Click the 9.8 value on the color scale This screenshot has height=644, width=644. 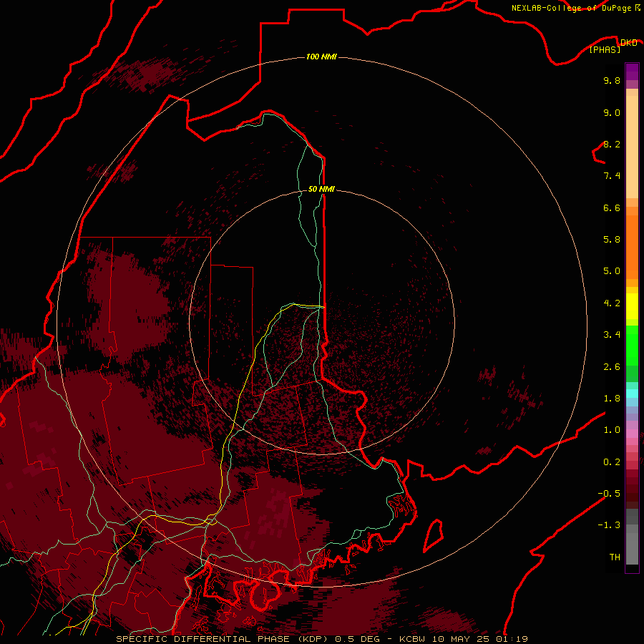612,80
